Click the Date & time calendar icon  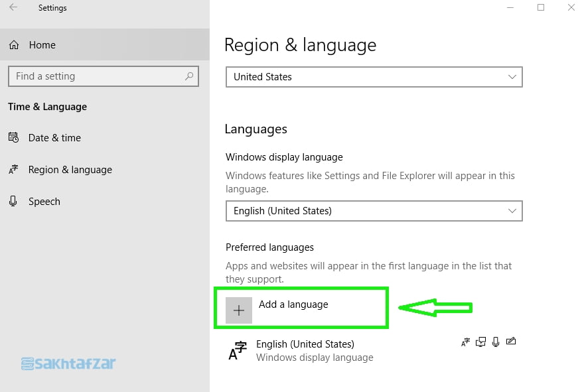pos(13,138)
